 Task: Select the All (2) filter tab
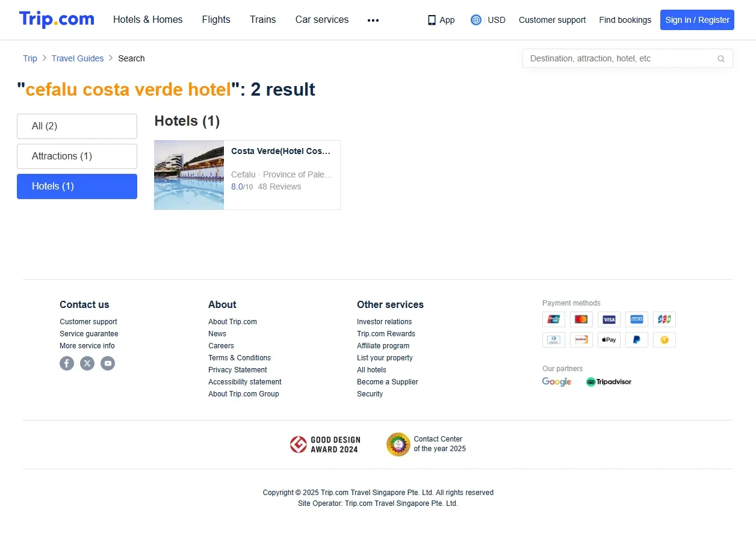tap(77, 126)
